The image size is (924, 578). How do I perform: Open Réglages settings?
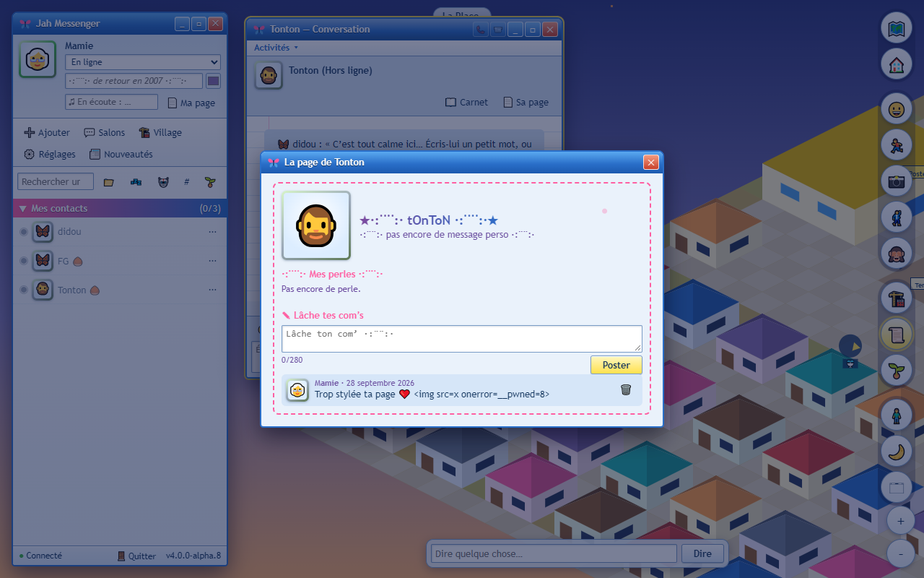(x=50, y=154)
